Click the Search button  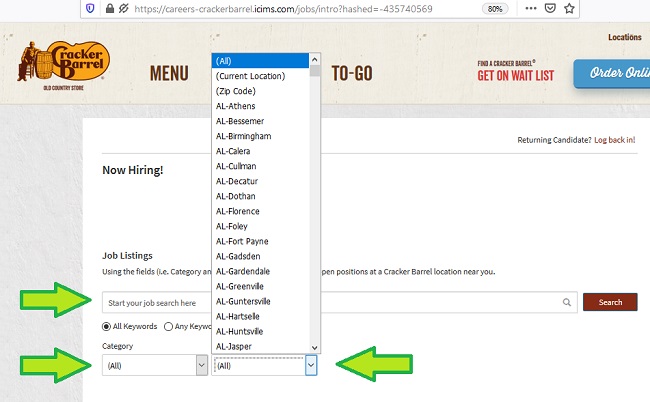click(610, 302)
